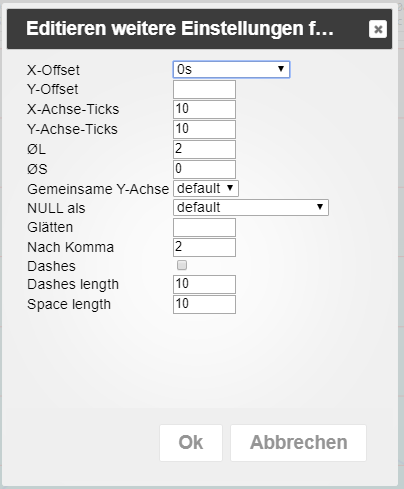Open the X-Offset dropdown

pos(231,69)
